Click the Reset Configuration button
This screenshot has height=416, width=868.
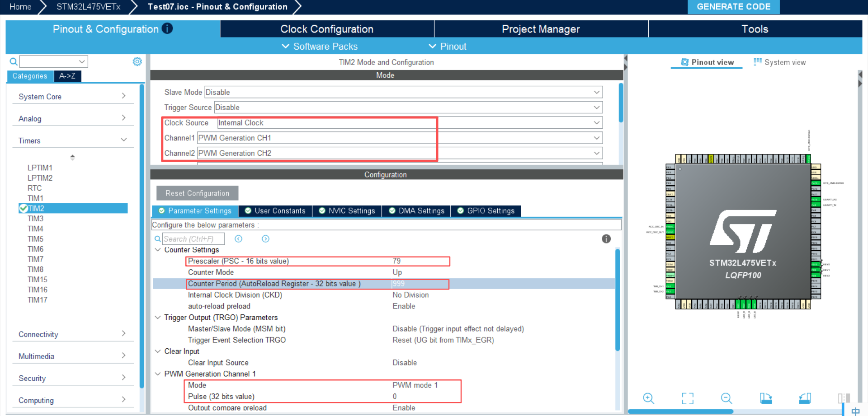pyautogui.click(x=197, y=193)
